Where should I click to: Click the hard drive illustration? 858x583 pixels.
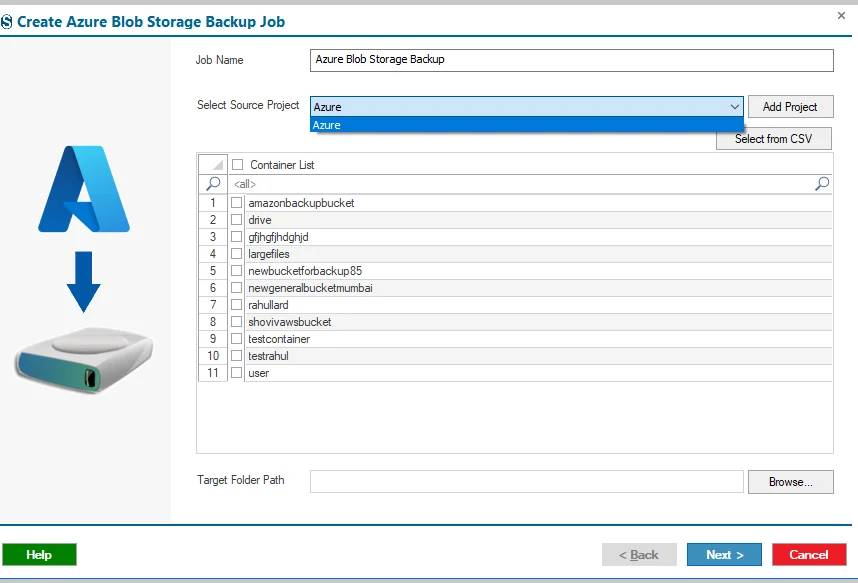tap(84, 359)
